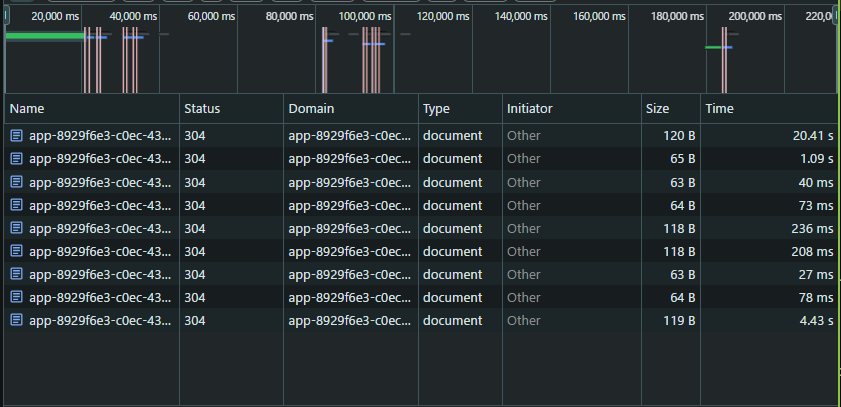The width and height of the screenshot is (841, 407).
Task: Select the document icon of the 236 ms request
Action: [x=17, y=228]
